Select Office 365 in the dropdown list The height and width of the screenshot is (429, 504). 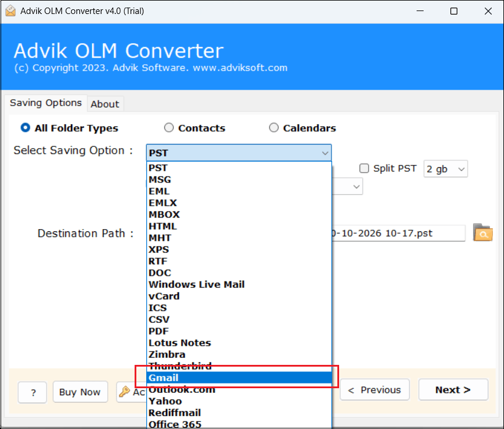point(239,424)
